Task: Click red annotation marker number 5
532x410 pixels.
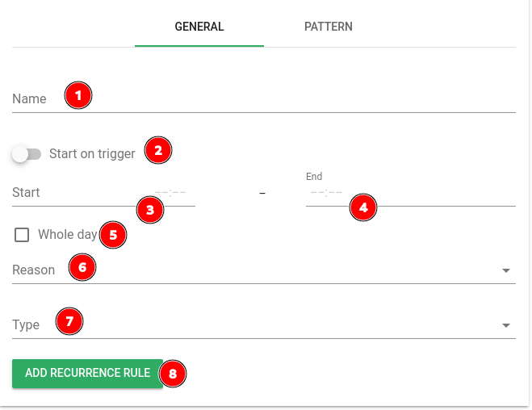Action: [x=113, y=235]
